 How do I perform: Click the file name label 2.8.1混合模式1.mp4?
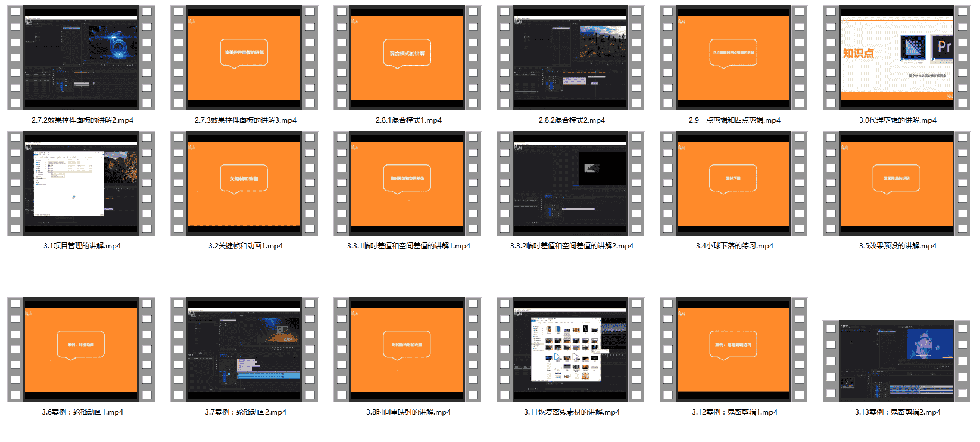[408, 120]
